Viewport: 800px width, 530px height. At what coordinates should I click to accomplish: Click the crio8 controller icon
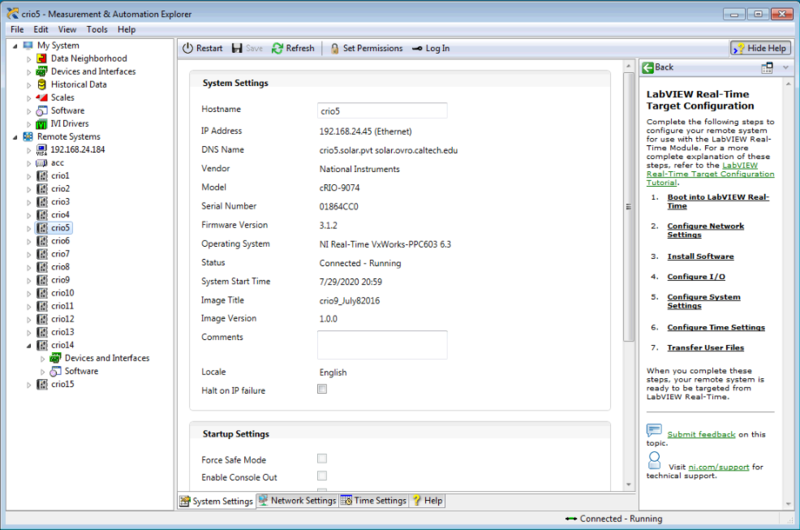click(42, 267)
